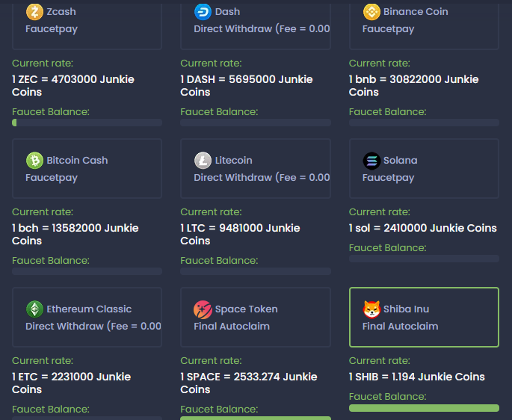Viewport: 512px width, 420px height.
Task: Click the 'Ethereum Classic' coin name label
Action: click(x=89, y=309)
